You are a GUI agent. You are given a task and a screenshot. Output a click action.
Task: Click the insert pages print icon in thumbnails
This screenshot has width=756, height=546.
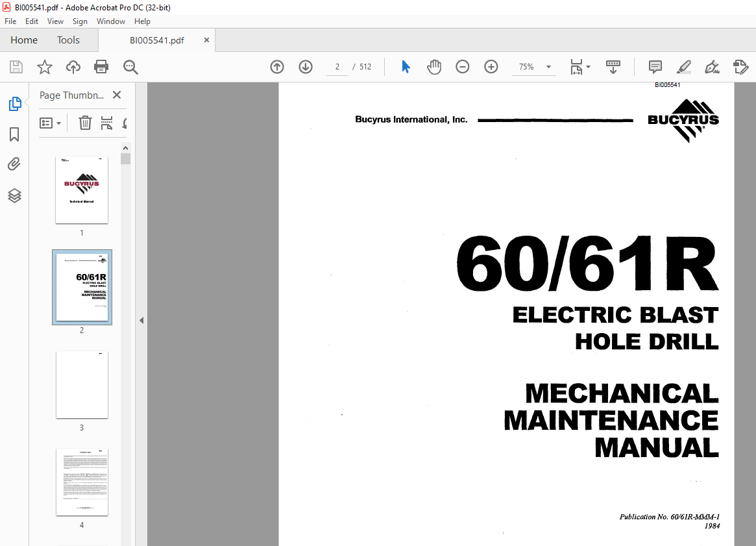pos(106,123)
